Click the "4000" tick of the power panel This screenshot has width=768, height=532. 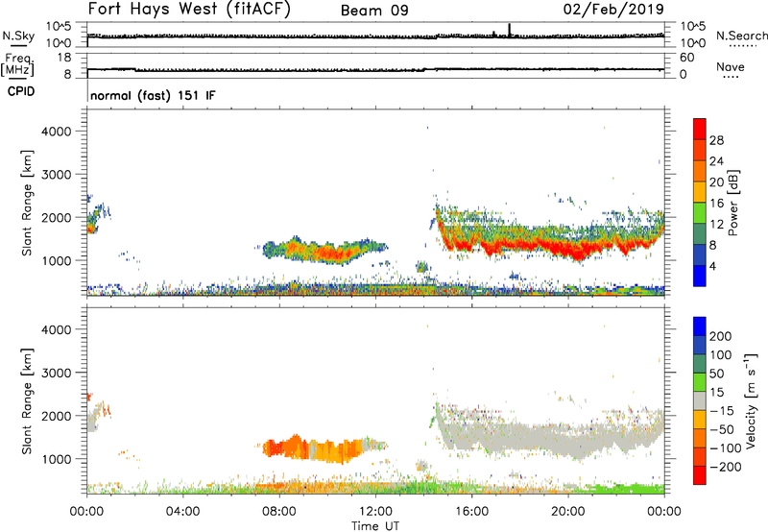coord(57,132)
